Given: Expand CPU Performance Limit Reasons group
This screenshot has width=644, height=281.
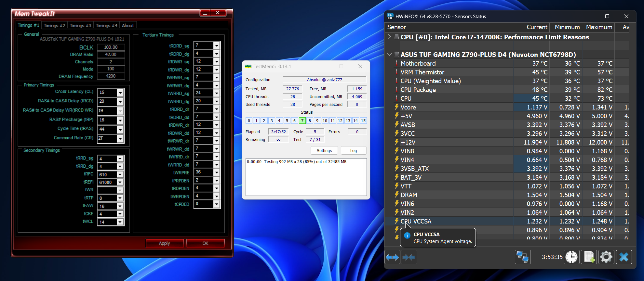Looking at the screenshot, I should pyautogui.click(x=389, y=37).
